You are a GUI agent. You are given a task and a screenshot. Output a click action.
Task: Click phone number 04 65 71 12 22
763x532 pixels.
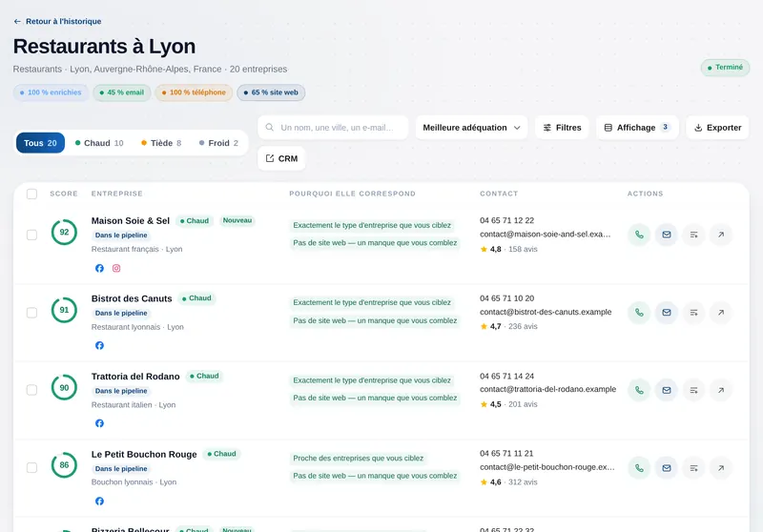506,221
